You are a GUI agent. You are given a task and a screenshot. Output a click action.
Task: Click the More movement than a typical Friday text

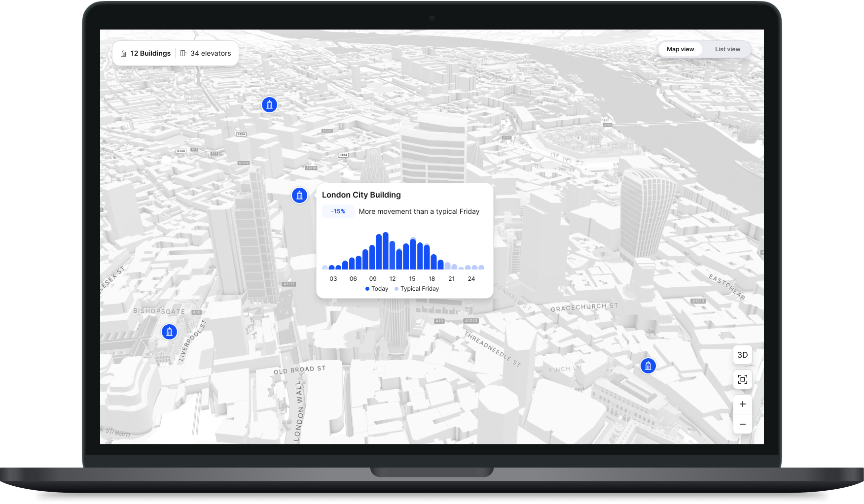point(419,211)
